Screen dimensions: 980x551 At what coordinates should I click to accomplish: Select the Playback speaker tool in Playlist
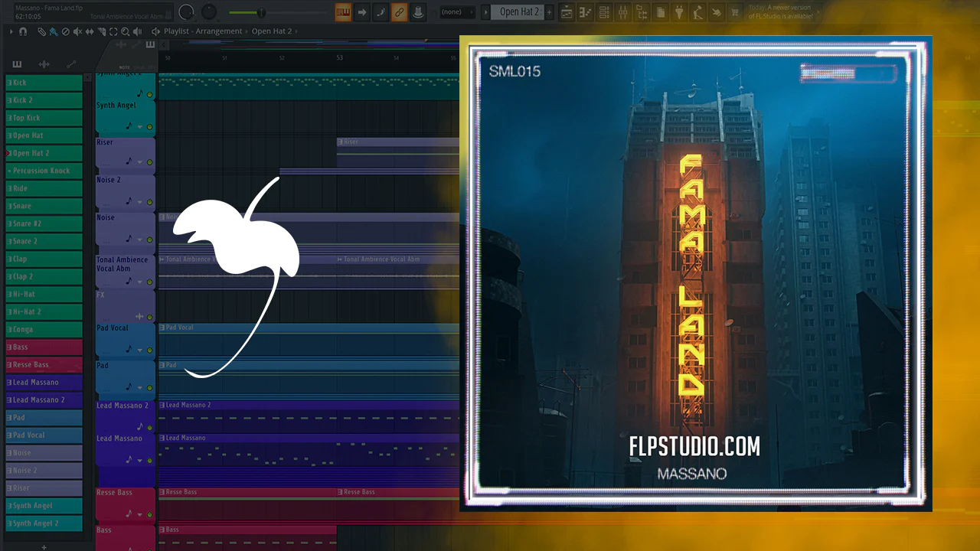coord(136,31)
